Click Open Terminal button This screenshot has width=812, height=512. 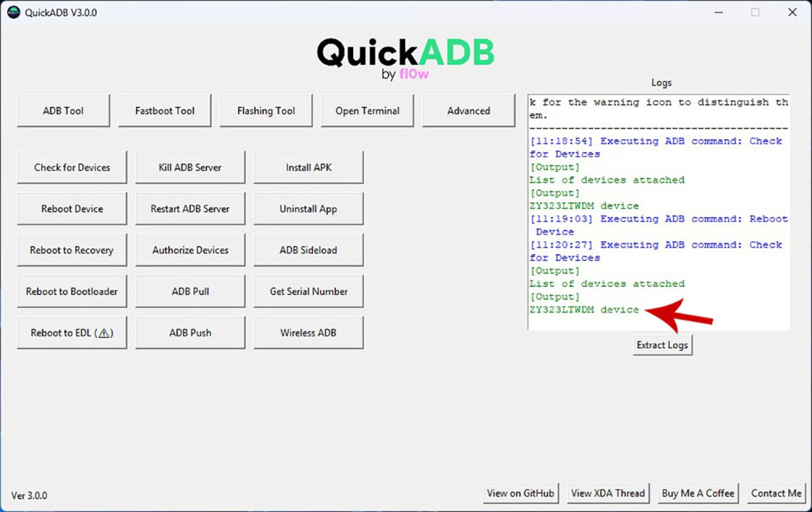[368, 111]
